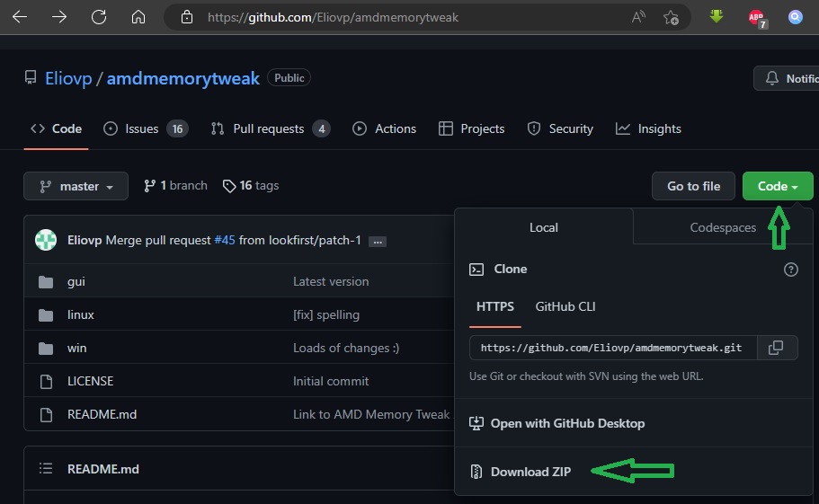Click the Clone help question-mark icon
The width and height of the screenshot is (819, 504).
(x=791, y=270)
